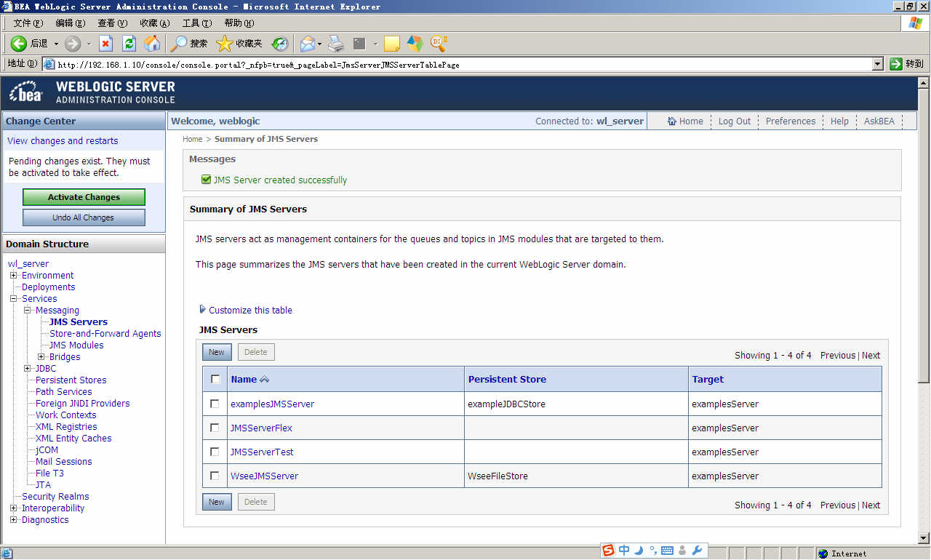The image size is (931, 560).
Task: Open the IME wrench settings icon
Action: [697, 551]
